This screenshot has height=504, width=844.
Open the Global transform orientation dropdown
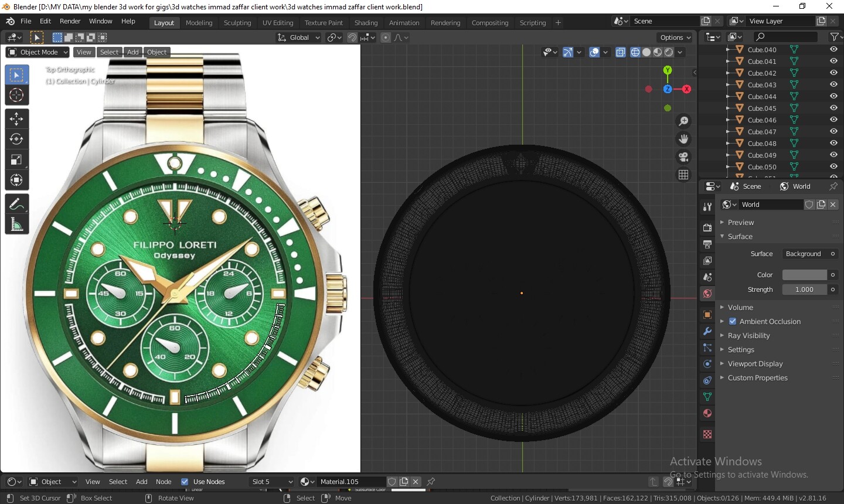click(299, 38)
